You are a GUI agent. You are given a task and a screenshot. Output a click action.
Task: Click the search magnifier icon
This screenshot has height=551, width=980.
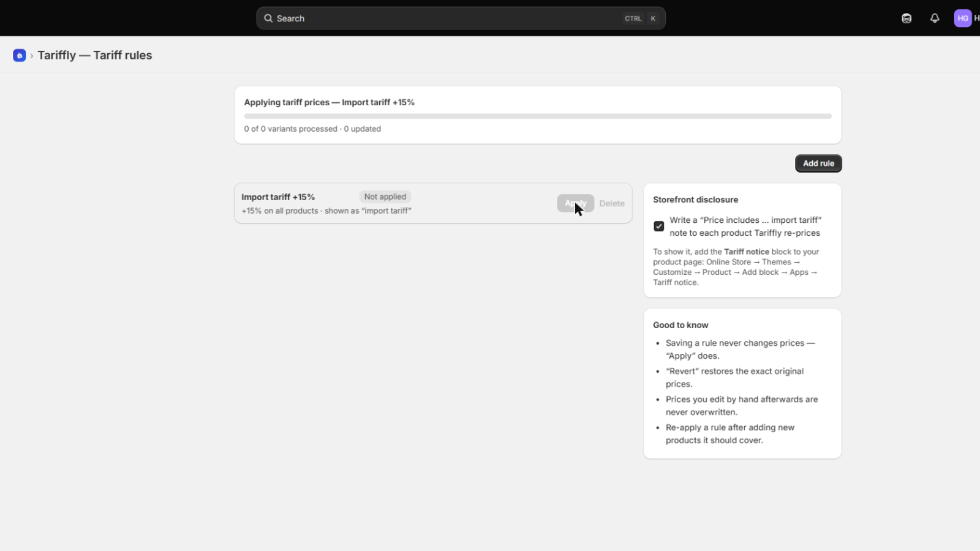[268, 18]
